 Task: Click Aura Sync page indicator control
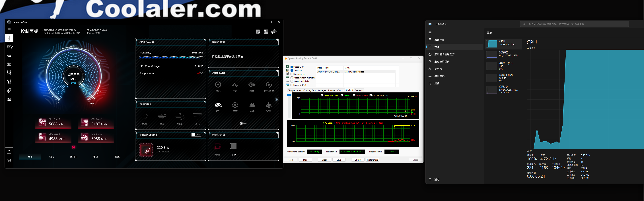pyautogui.click(x=243, y=123)
